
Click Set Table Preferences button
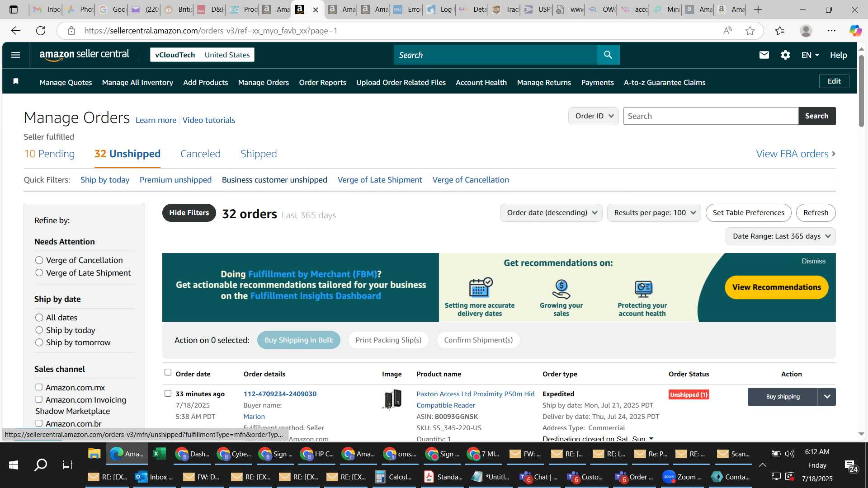[x=748, y=213]
